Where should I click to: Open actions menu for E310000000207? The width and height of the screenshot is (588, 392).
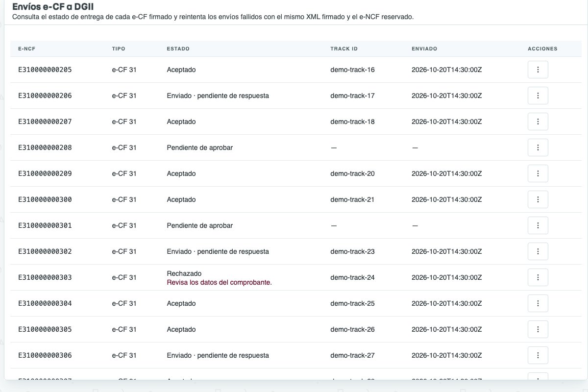pos(538,122)
